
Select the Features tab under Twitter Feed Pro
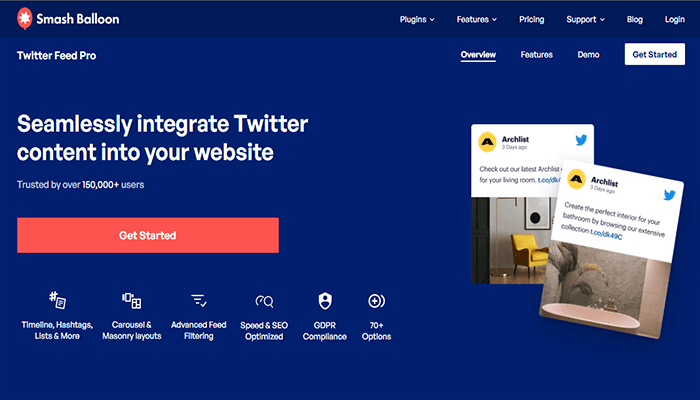(x=537, y=54)
